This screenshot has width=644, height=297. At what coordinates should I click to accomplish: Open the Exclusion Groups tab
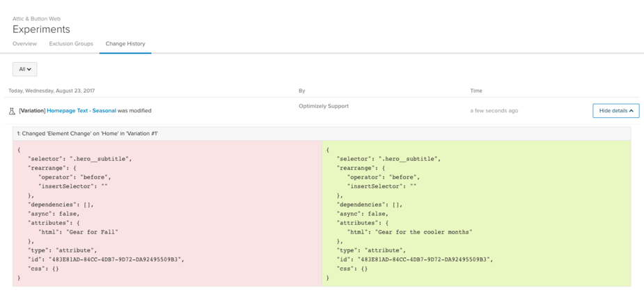pos(71,44)
